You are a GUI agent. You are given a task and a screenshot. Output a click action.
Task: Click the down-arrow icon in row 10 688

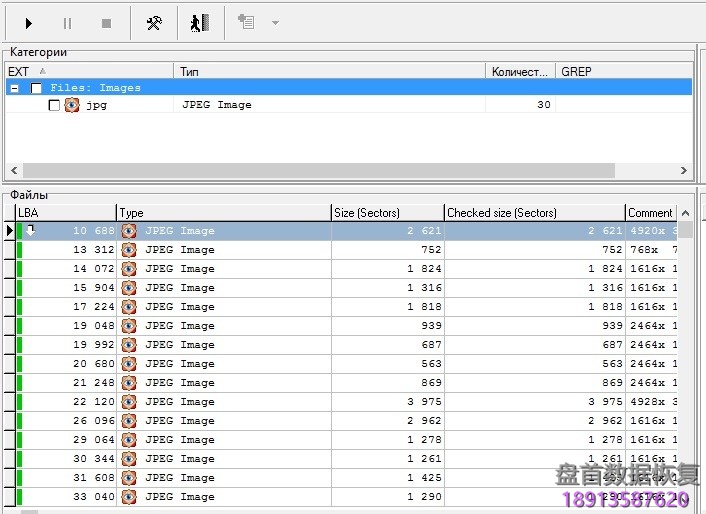coord(30,230)
